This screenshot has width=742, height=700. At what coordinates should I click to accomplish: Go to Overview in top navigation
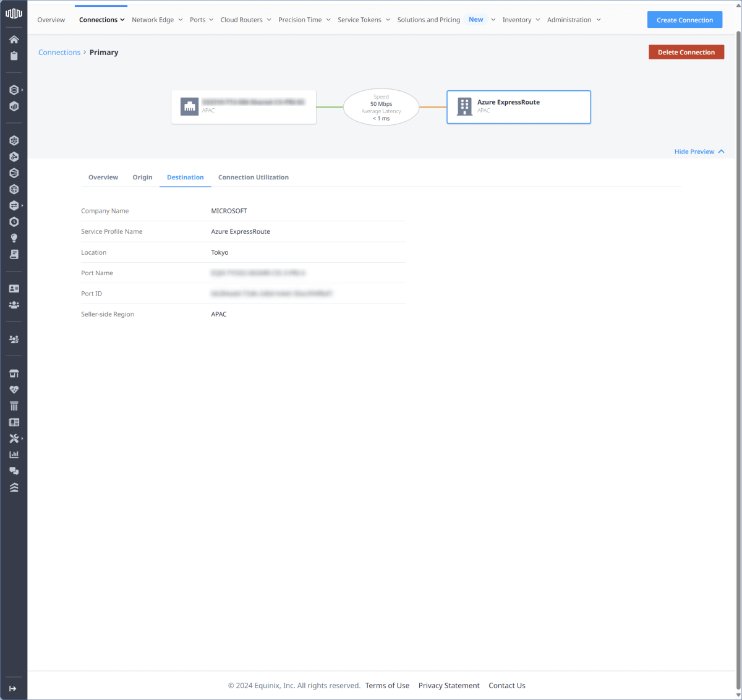51,20
